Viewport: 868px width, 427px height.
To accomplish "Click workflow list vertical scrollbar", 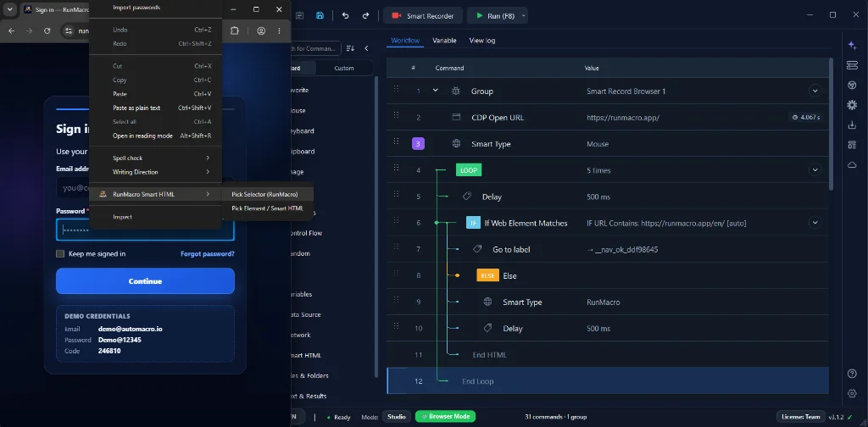I will (831, 125).
